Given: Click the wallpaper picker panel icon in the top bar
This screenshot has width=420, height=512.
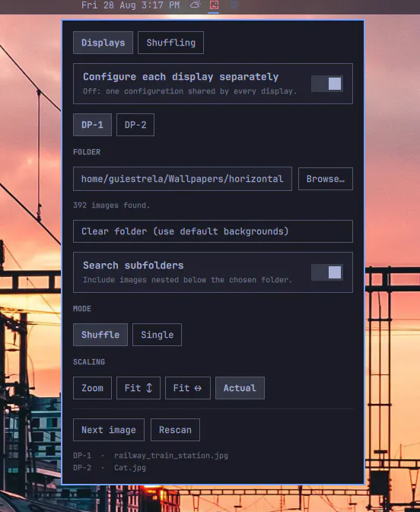Looking at the screenshot, I should click(214, 5).
